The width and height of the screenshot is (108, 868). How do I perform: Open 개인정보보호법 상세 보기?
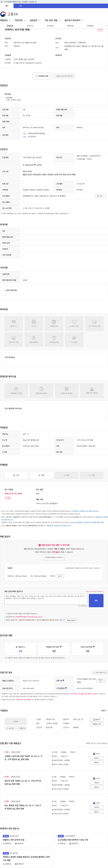[54, 557]
